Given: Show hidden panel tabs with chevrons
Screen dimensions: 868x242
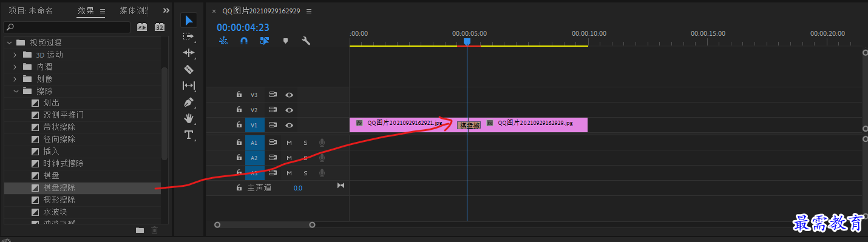Looking at the screenshot, I should pyautogui.click(x=166, y=11).
